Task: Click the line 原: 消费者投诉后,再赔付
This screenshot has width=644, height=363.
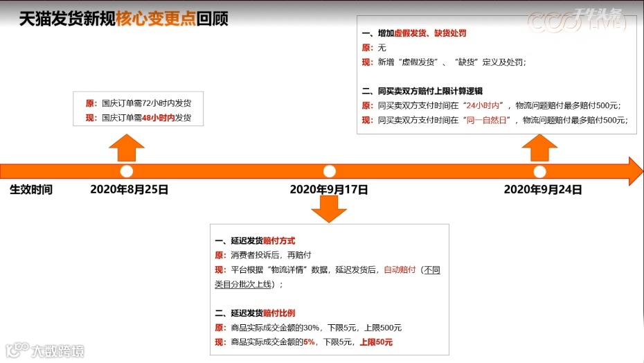Action: click(x=263, y=256)
